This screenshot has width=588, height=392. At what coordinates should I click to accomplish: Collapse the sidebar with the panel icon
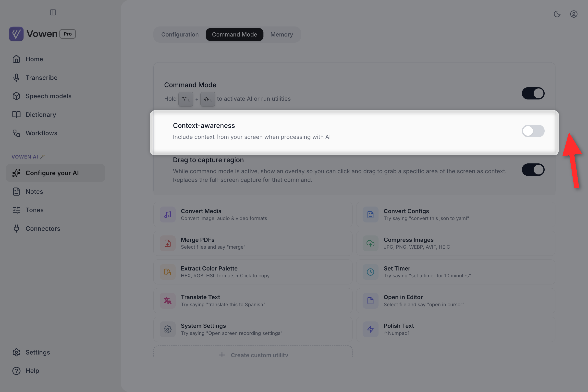pos(53,12)
